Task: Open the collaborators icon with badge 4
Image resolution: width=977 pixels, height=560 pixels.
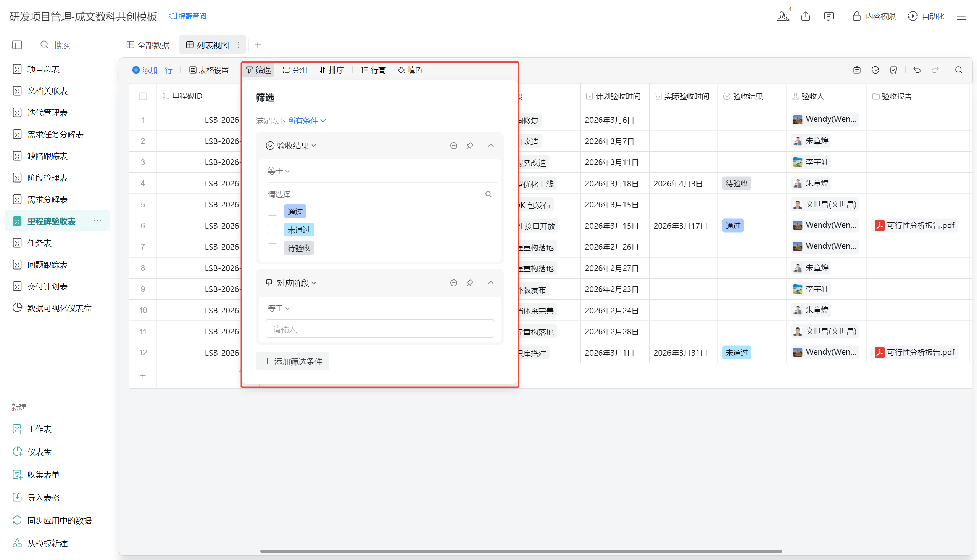Action: tap(783, 16)
